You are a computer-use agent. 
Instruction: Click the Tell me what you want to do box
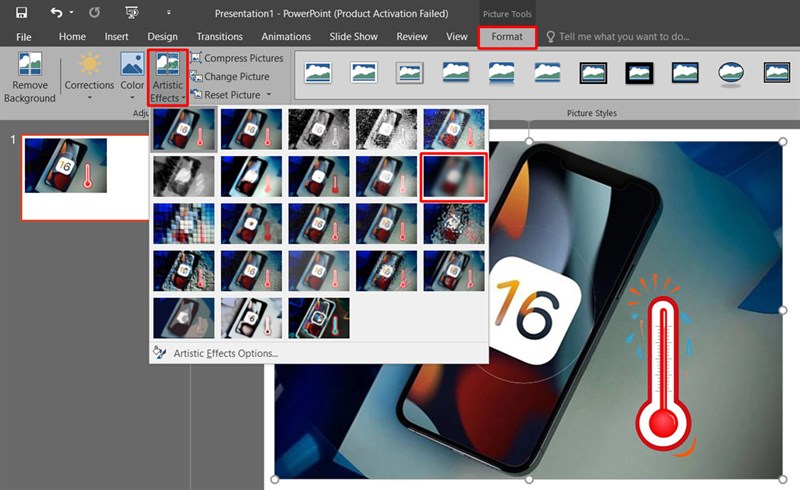pos(617,37)
